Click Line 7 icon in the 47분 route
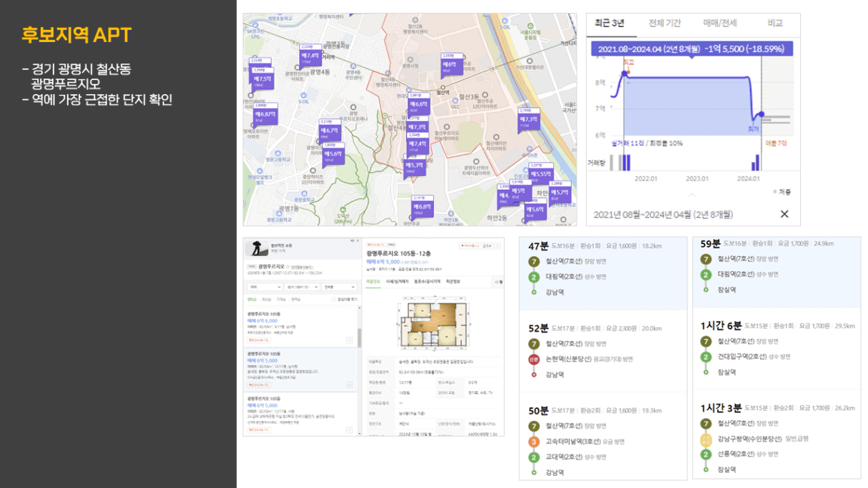 [534, 261]
